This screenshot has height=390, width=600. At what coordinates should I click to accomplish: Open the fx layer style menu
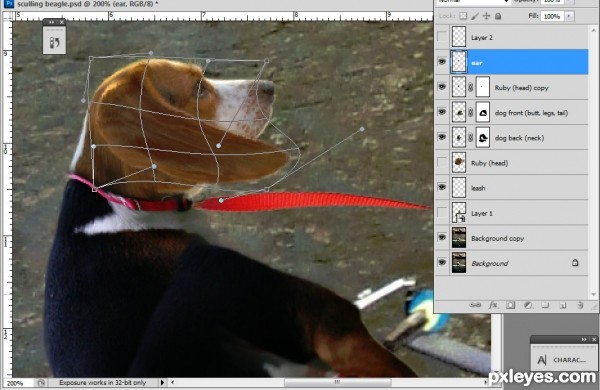pyautogui.click(x=493, y=305)
